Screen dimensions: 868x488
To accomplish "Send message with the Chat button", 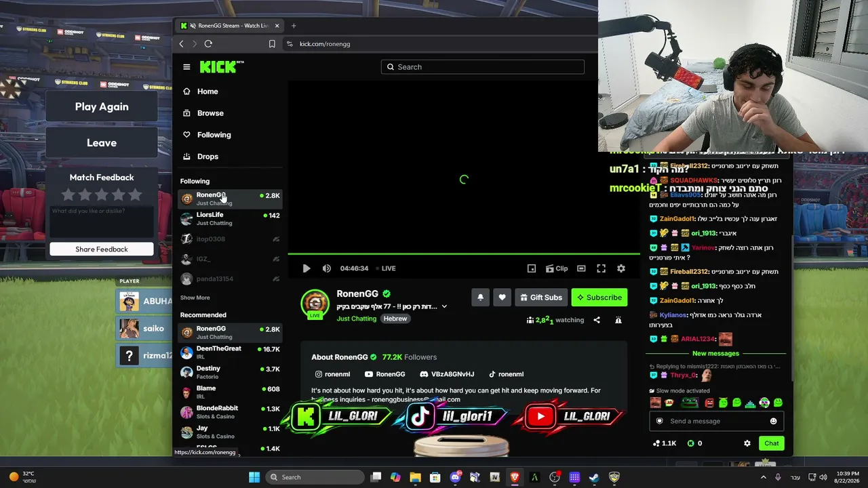I will 772,443.
